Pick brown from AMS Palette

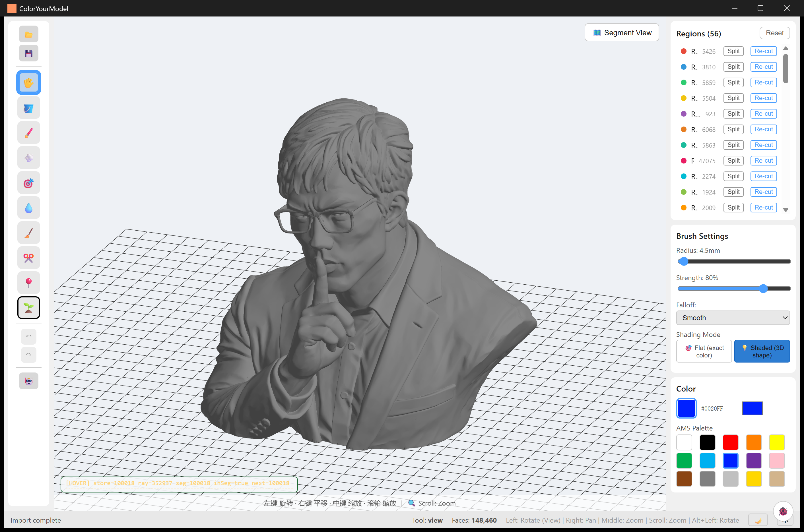(684, 479)
